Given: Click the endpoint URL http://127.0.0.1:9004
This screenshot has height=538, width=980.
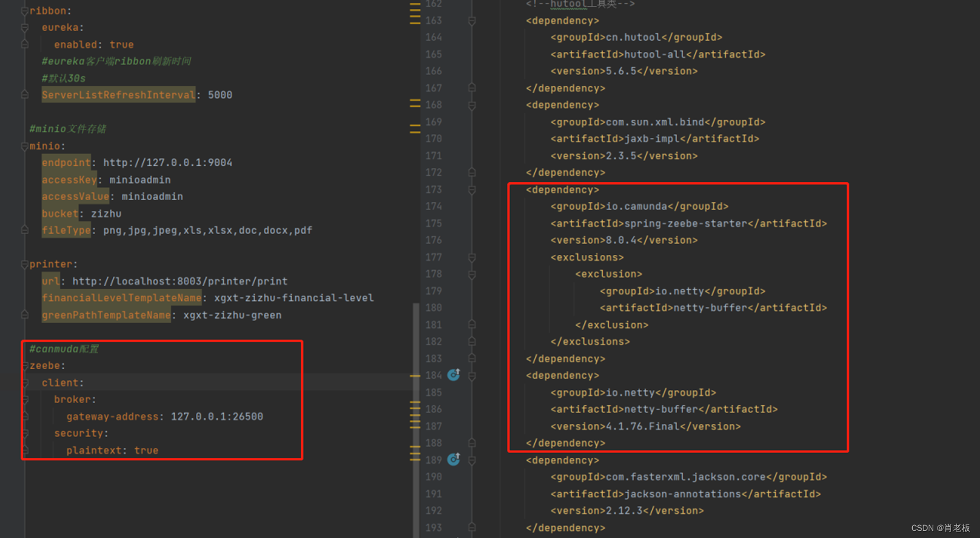Looking at the screenshot, I should click(168, 162).
